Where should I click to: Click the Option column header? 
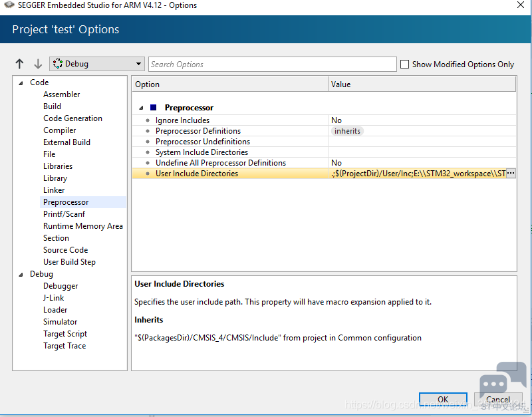230,84
